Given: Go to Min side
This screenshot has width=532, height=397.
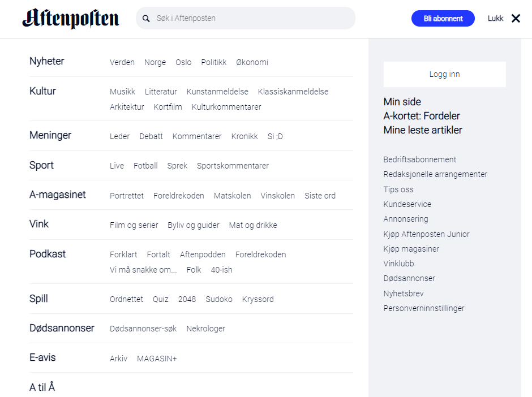Looking at the screenshot, I should tap(402, 102).
